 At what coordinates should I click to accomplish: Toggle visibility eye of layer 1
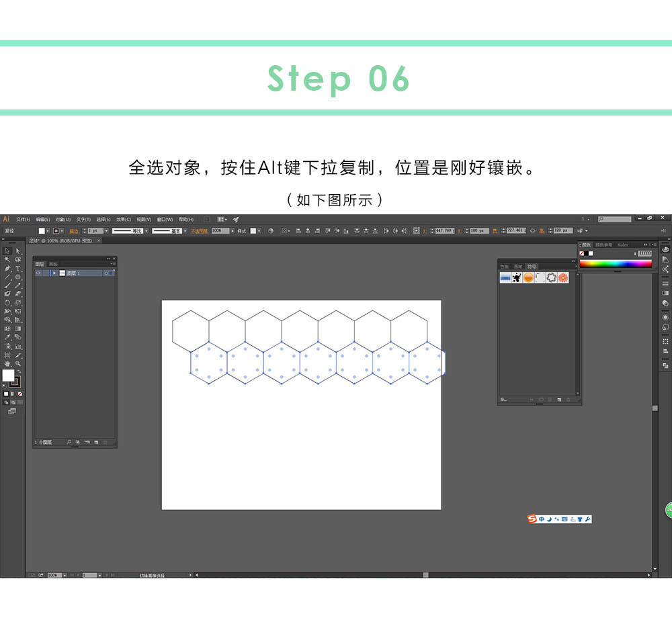[38, 273]
